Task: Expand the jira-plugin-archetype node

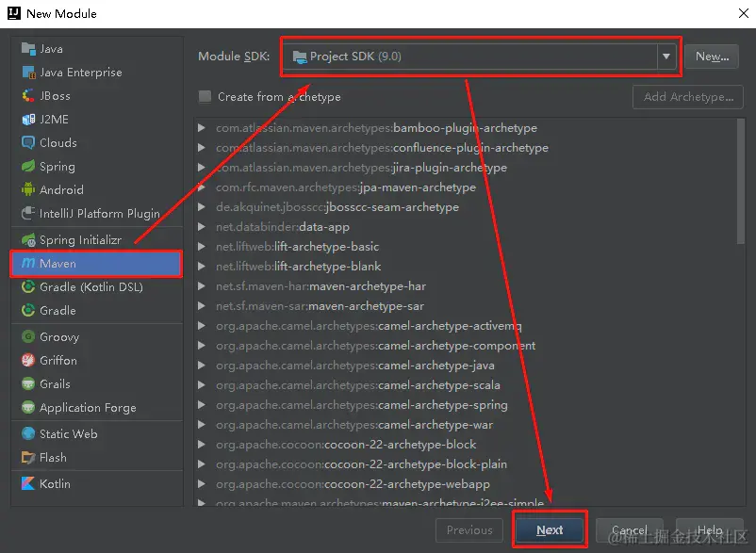Action: (x=202, y=167)
